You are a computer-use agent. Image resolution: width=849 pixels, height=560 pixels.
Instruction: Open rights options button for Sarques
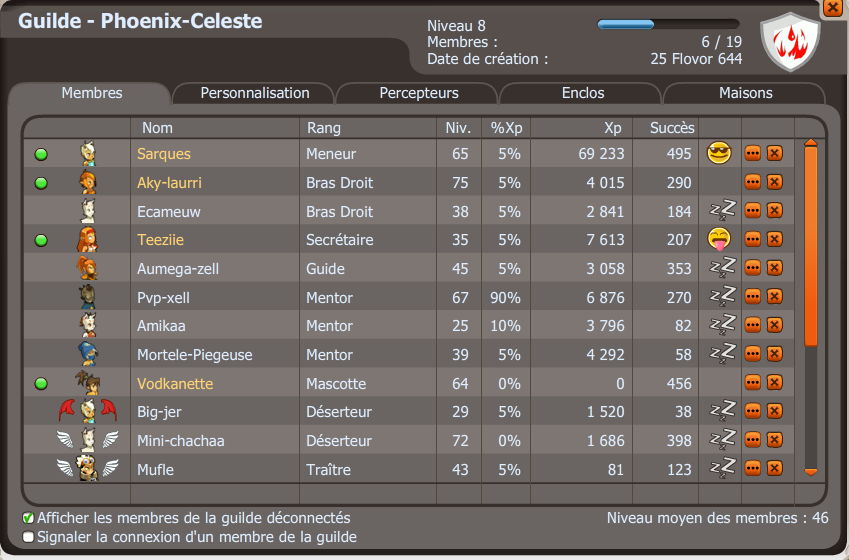point(753,154)
